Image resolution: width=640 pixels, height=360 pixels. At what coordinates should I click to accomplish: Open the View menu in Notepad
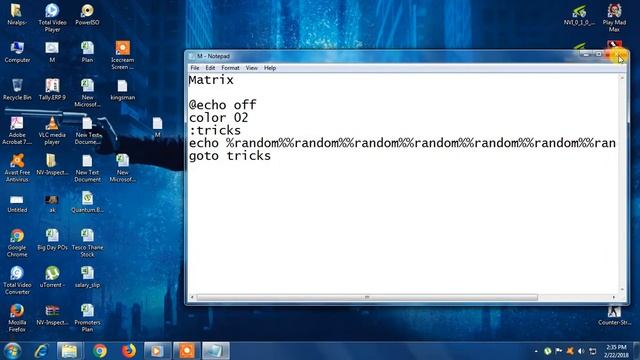(x=251, y=68)
